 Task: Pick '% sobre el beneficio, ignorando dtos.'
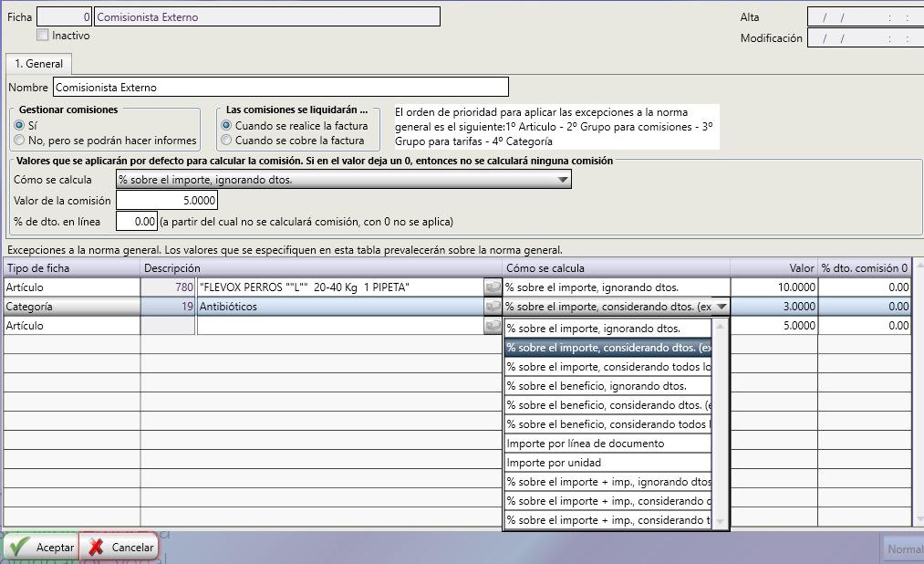(607, 386)
